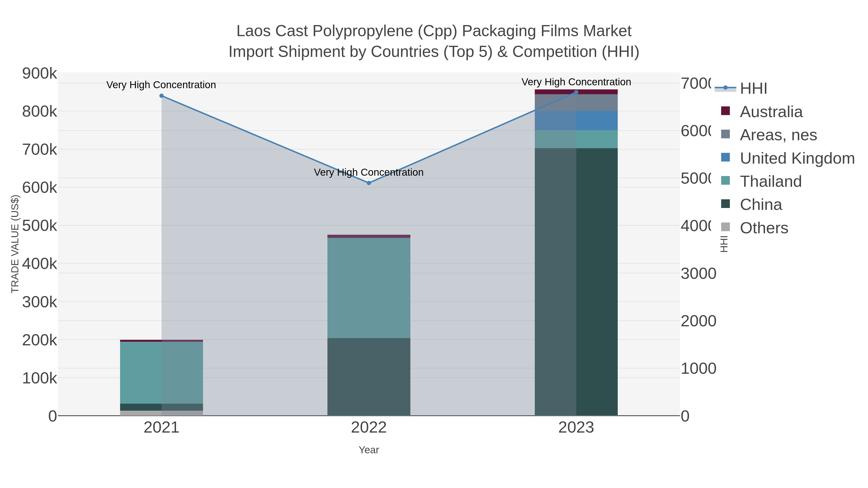This screenshot has width=868, height=488.
Task: Toggle Areas, nes legend entry
Action: click(769, 135)
